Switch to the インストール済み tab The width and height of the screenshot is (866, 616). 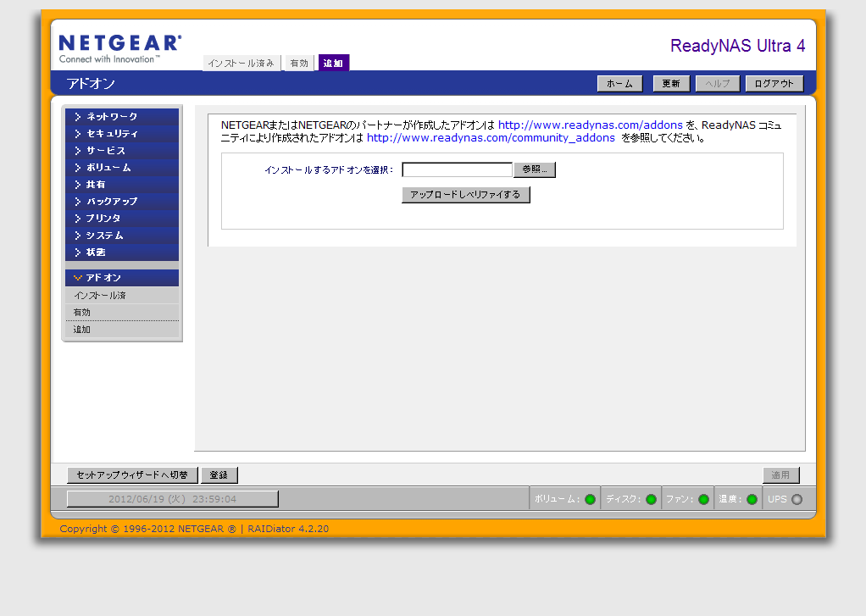[x=241, y=64]
